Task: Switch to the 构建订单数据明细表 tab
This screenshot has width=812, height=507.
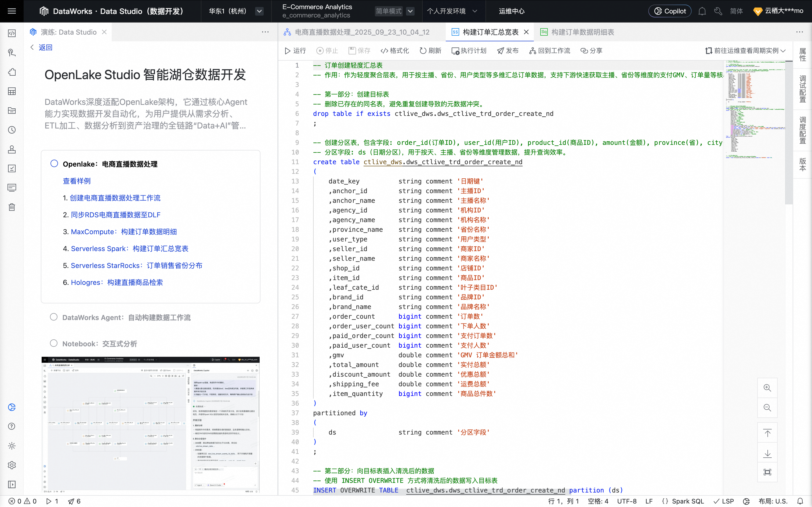Action: pyautogui.click(x=582, y=32)
